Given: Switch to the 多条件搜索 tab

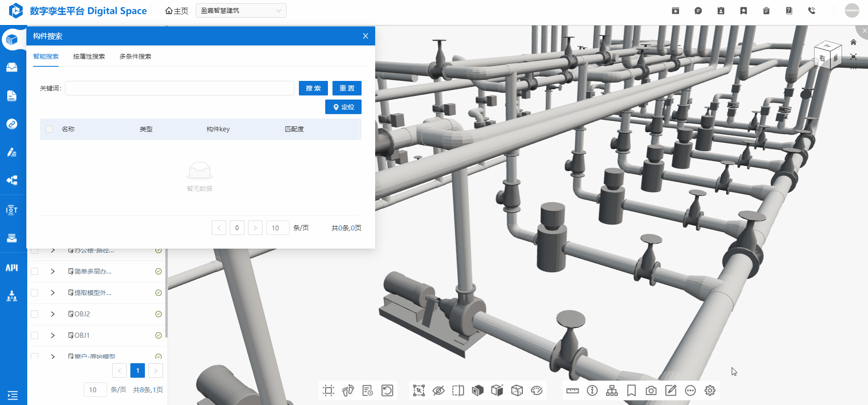Looking at the screenshot, I should [135, 56].
